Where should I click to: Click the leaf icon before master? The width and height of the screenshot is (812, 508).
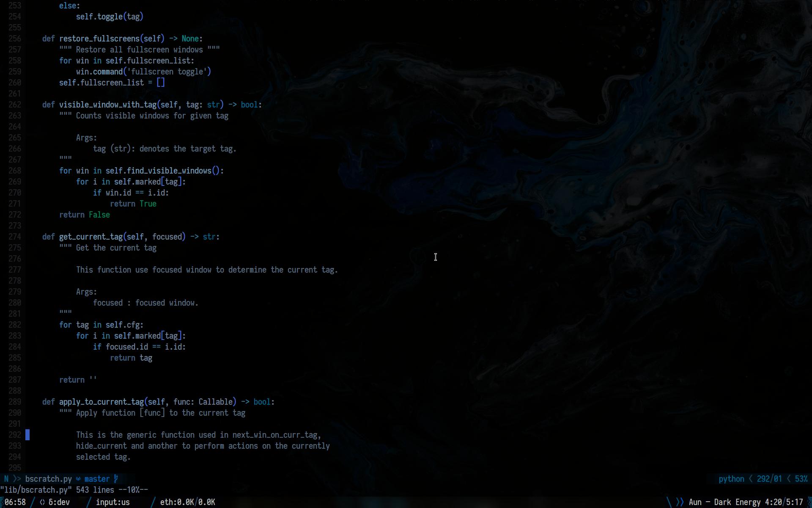[x=78, y=479]
